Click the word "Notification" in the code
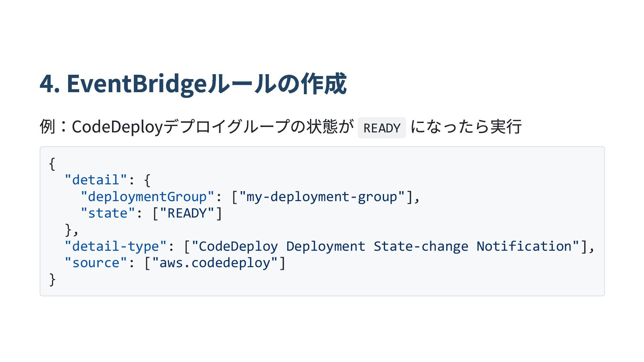The height and width of the screenshot is (362, 644). click(524, 246)
